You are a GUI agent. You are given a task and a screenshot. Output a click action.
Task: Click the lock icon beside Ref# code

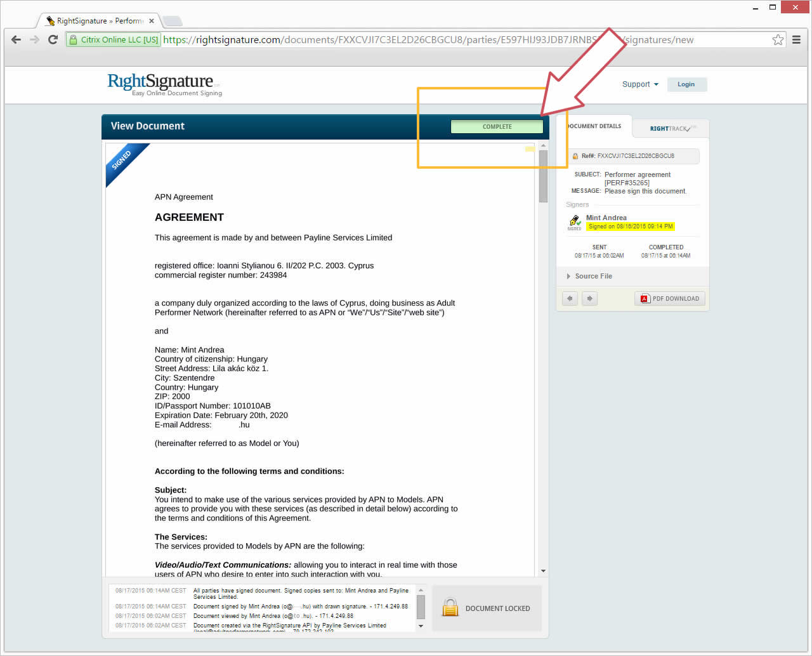coord(575,156)
